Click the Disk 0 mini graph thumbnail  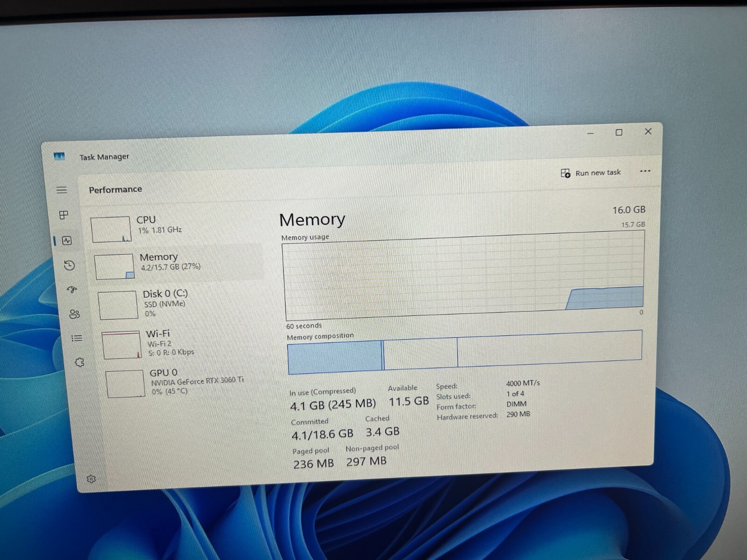tap(118, 305)
